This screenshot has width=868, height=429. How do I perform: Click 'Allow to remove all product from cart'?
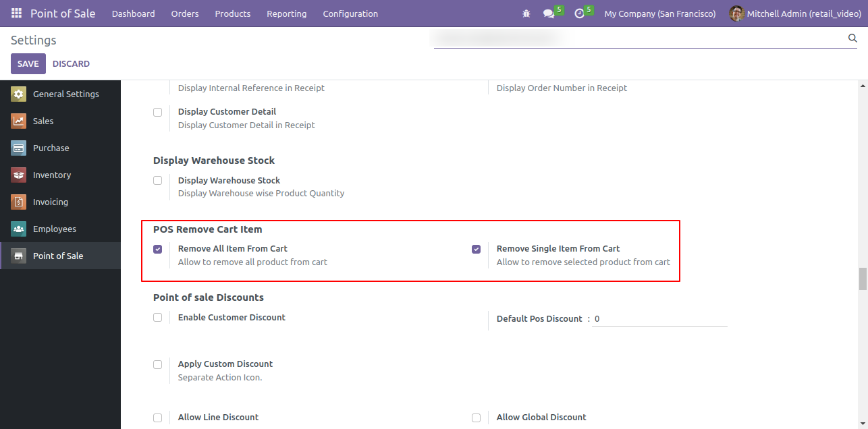252,262
